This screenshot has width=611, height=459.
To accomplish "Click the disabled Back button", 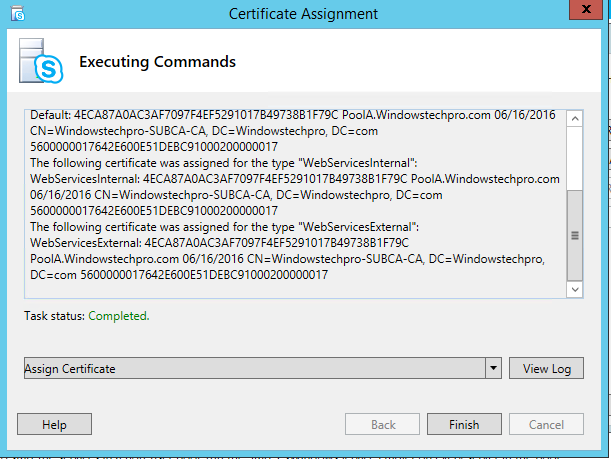I will pos(382,424).
